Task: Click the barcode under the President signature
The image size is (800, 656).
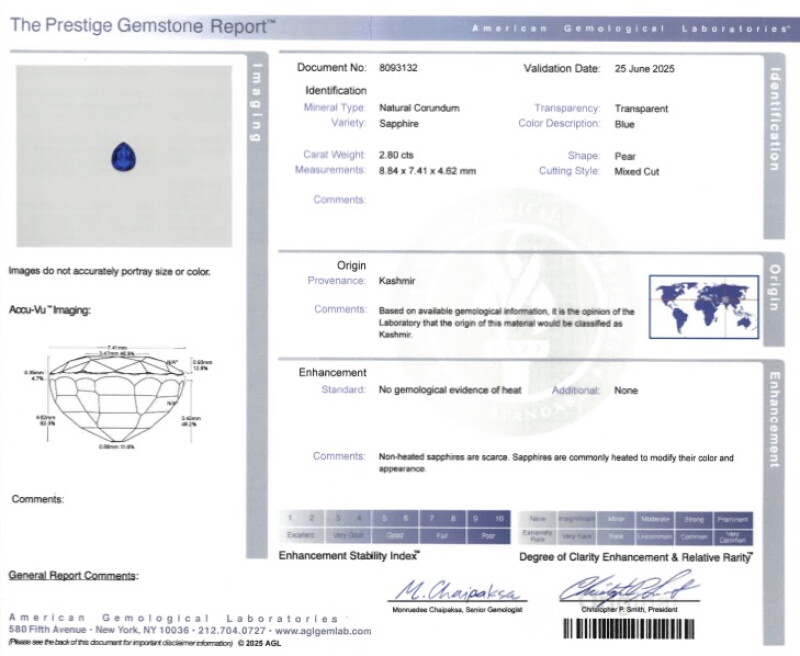Action: [x=629, y=628]
